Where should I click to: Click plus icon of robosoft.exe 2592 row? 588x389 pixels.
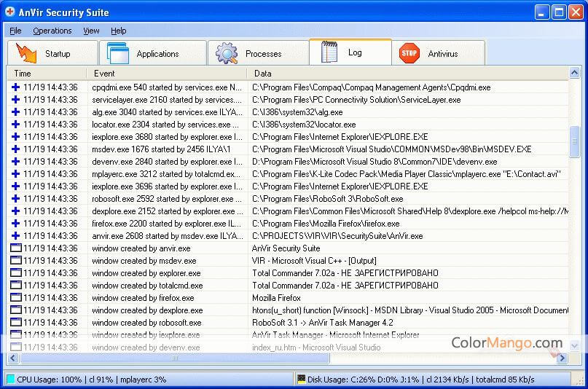coord(15,198)
